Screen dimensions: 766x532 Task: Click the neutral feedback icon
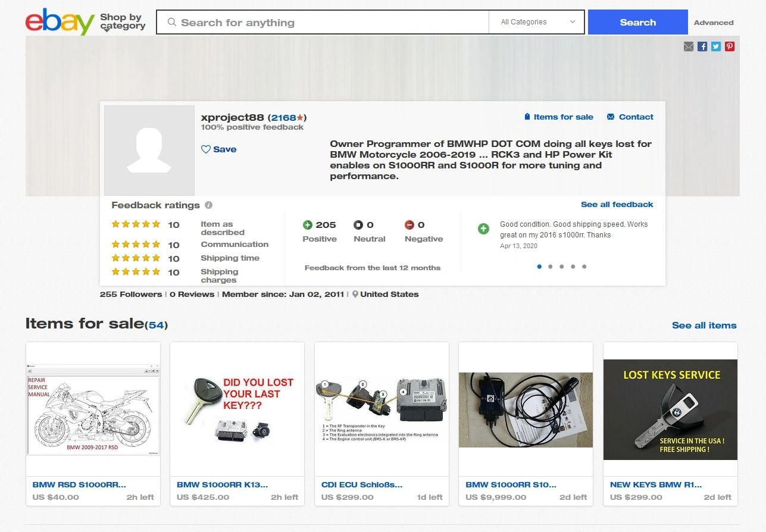coord(358,225)
